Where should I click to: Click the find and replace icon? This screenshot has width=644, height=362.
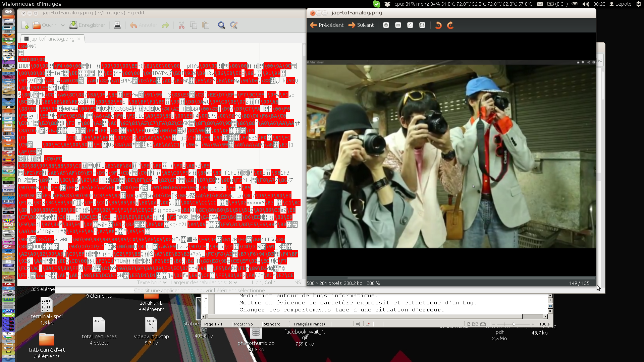click(x=234, y=25)
